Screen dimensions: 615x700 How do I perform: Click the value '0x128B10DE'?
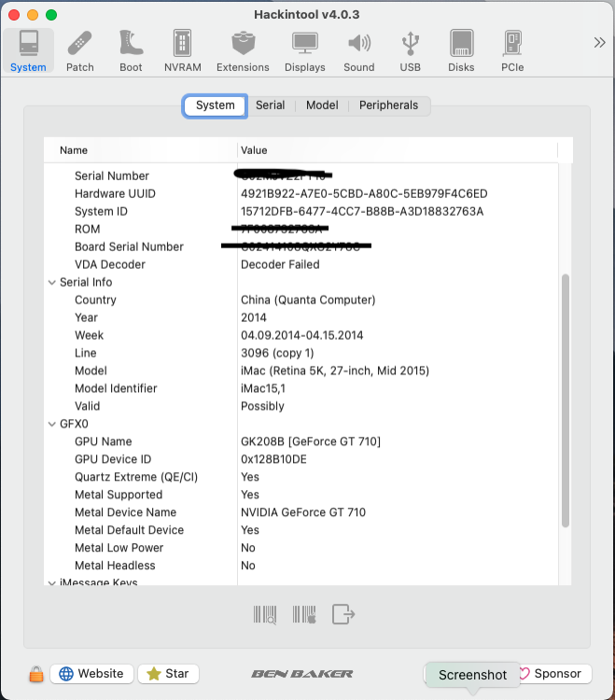click(x=273, y=459)
